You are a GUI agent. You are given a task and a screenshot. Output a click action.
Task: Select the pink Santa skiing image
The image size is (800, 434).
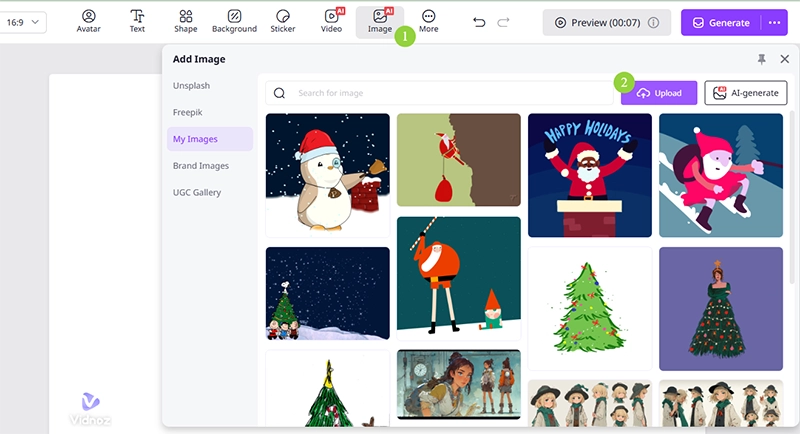721,175
